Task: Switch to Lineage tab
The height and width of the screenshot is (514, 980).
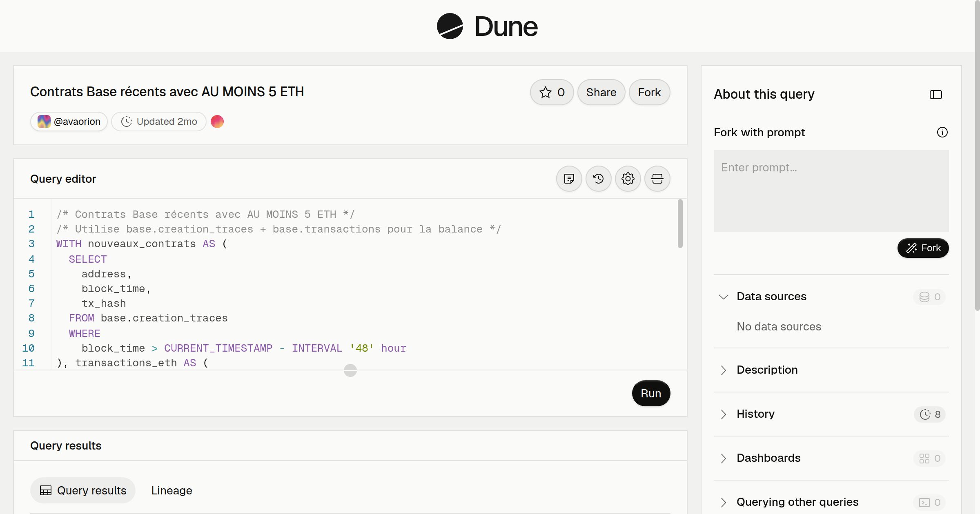Action: [171, 490]
